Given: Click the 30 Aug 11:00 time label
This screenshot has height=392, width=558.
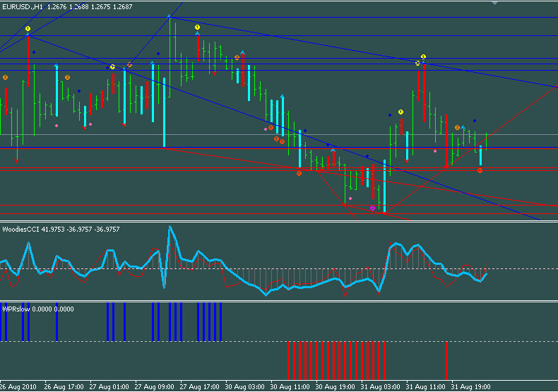Looking at the screenshot, I should coord(290,386).
